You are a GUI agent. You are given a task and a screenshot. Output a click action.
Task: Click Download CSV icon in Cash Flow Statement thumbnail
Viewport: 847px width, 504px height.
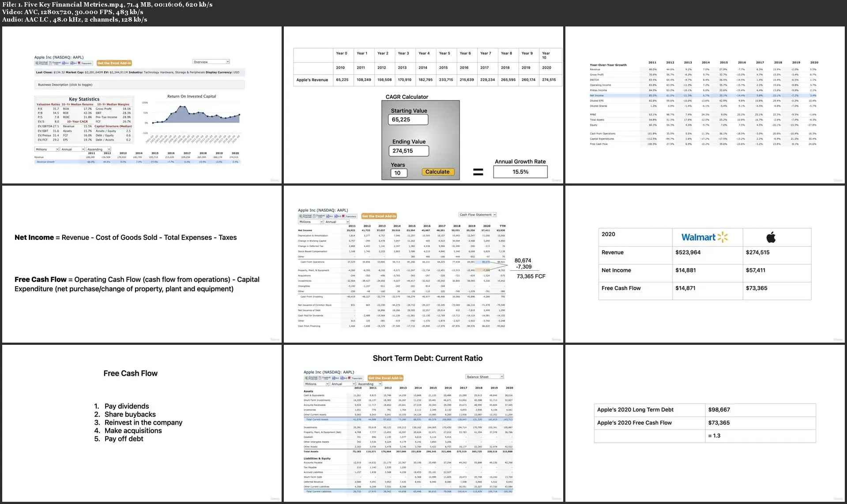click(319, 216)
